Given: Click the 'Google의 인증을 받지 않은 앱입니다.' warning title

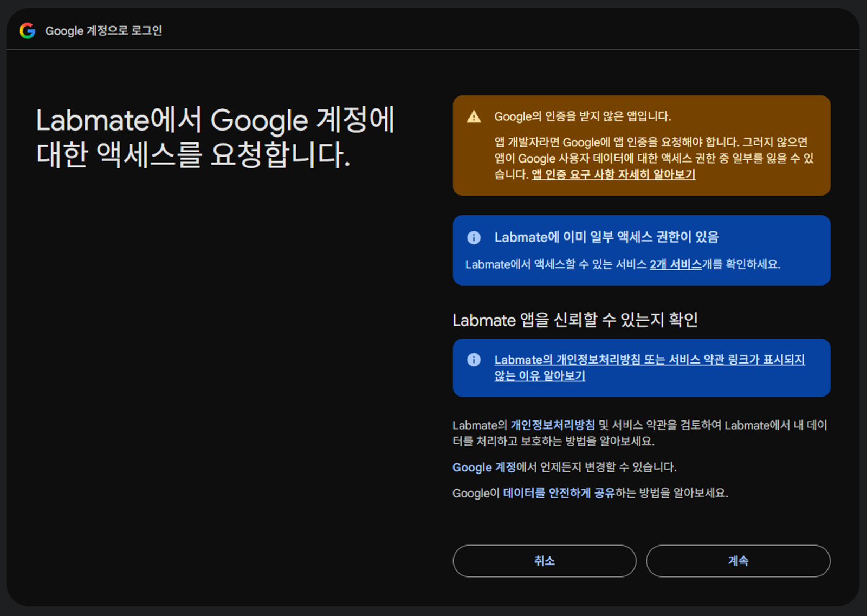Looking at the screenshot, I should [583, 116].
